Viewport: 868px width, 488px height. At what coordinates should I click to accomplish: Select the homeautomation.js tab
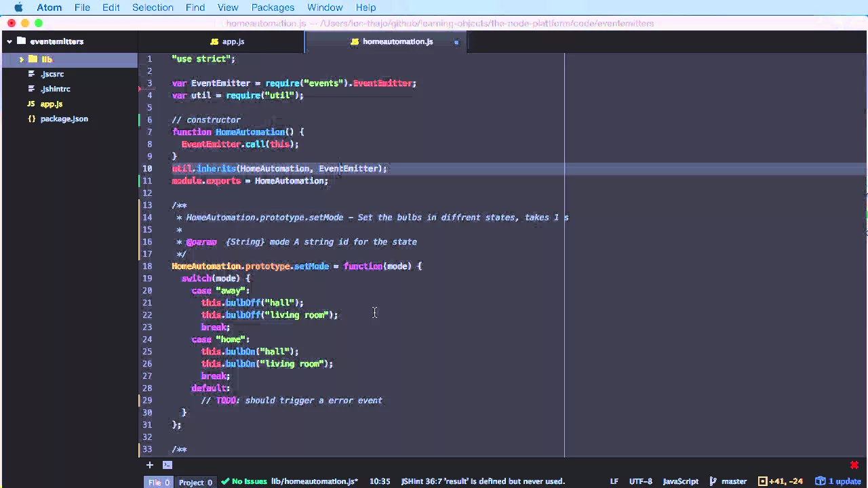391,41
